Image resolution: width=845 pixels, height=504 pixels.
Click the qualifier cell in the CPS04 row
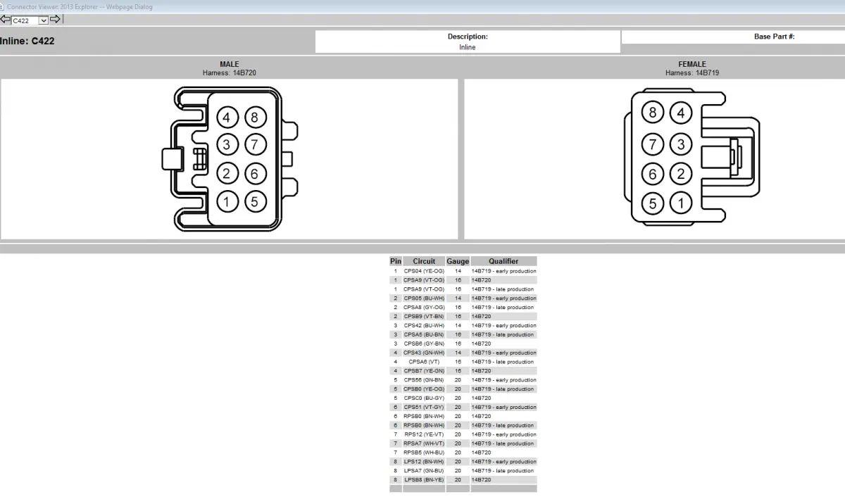(503, 271)
